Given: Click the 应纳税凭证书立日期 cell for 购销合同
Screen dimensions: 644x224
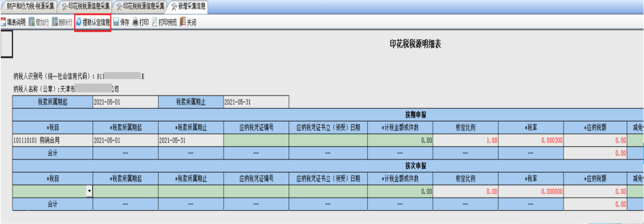Looking at the screenshot, I should (329, 140).
